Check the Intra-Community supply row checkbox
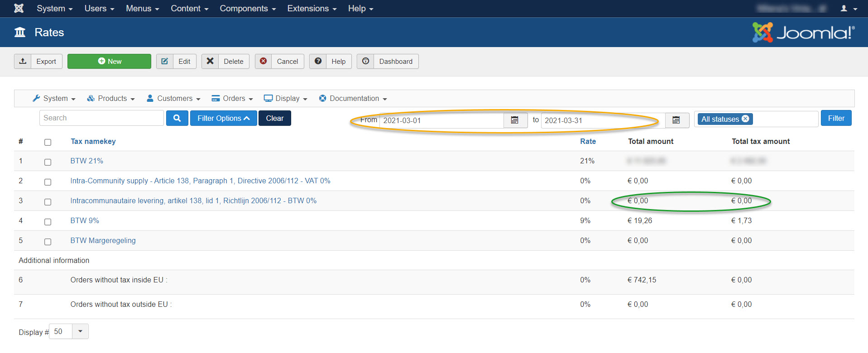 [x=48, y=182]
